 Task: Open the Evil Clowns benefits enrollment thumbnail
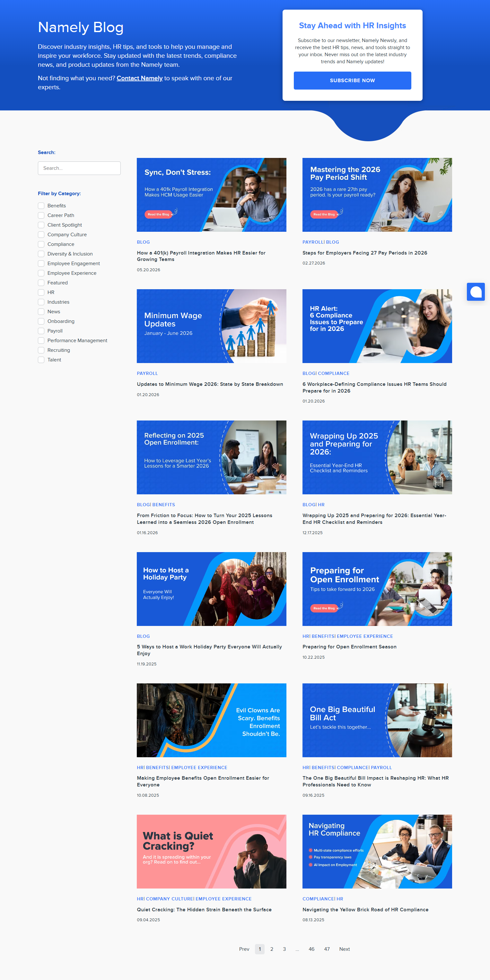click(x=212, y=720)
